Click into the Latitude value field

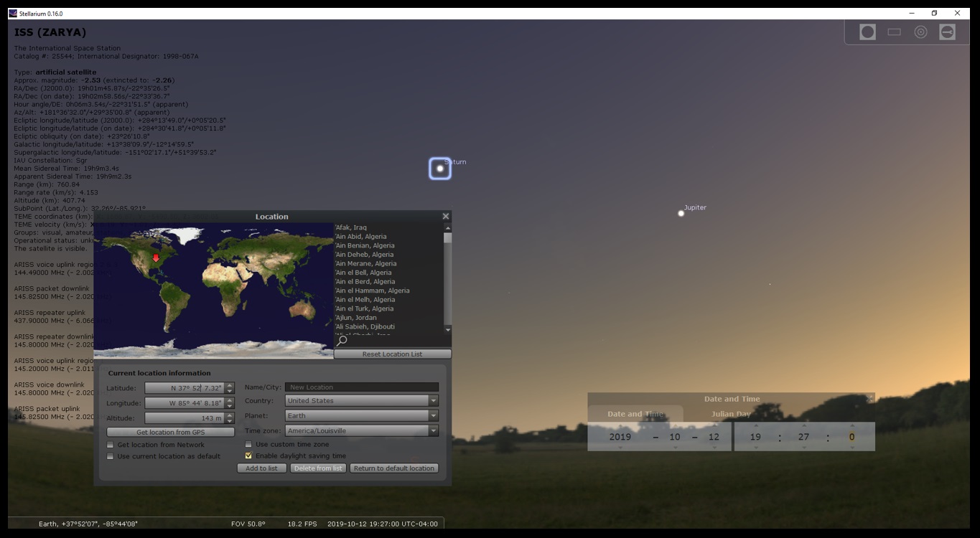point(185,388)
